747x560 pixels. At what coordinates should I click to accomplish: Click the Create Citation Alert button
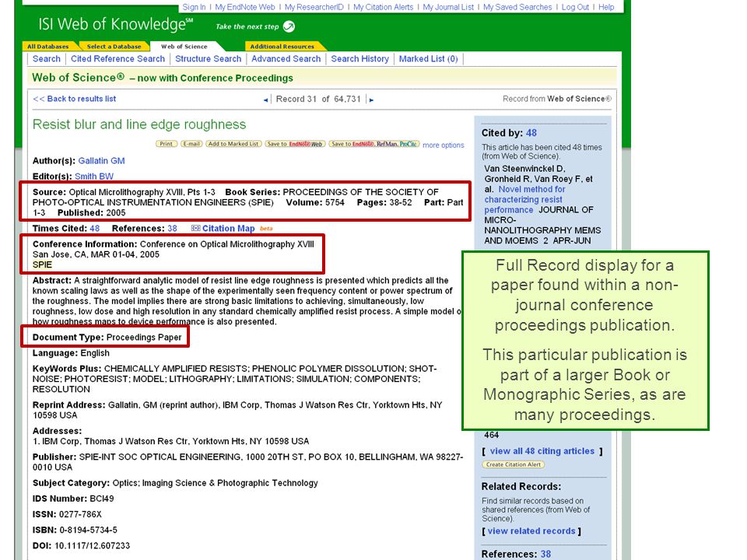point(513,465)
